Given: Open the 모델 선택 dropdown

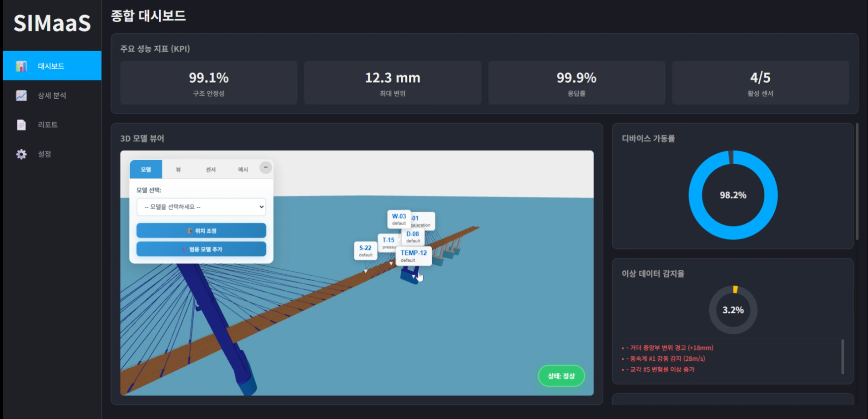Looking at the screenshot, I should click(x=201, y=207).
